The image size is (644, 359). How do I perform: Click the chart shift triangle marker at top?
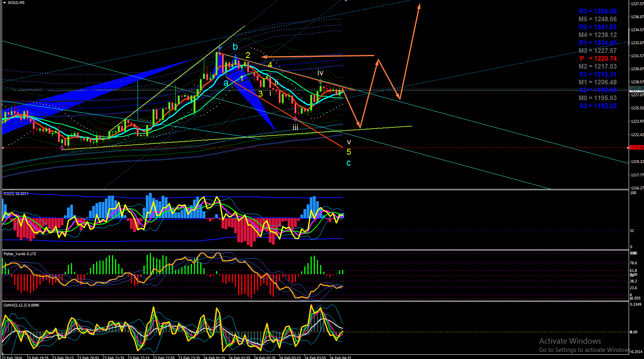(x=346, y=1)
